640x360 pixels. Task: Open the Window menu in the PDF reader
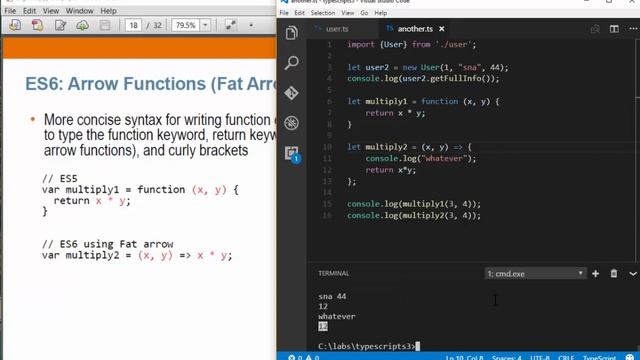80,11
